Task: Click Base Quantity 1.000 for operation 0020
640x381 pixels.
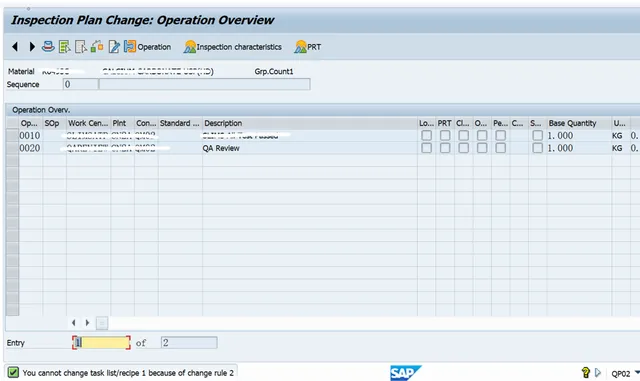Action: pos(579,148)
